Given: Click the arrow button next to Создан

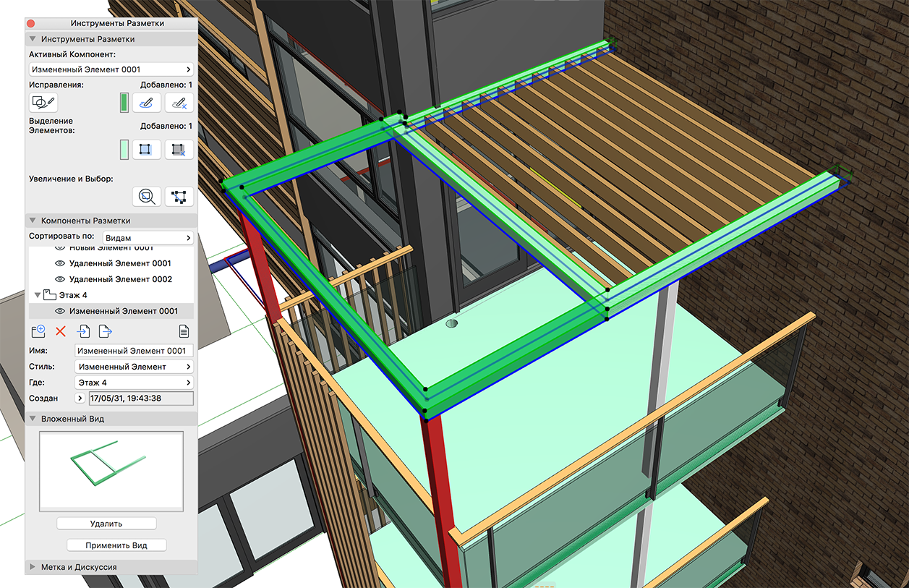Looking at the screenshot, I should (80, 399).
